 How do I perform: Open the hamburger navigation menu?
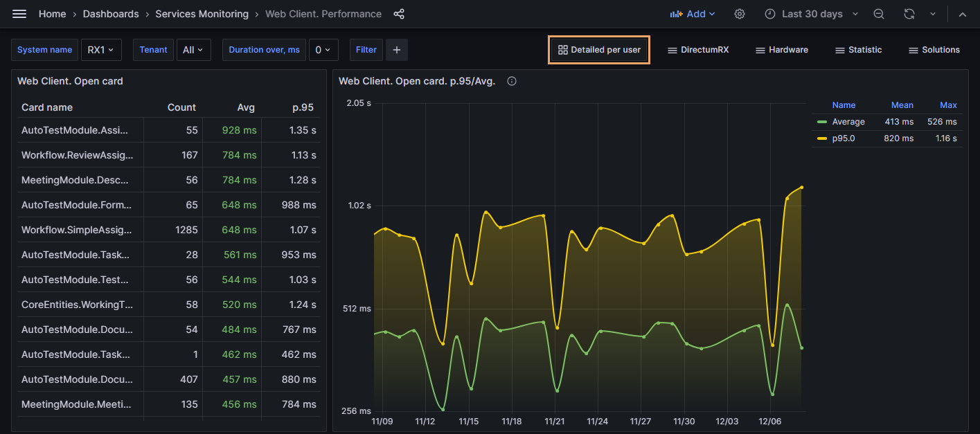point(19,14)
